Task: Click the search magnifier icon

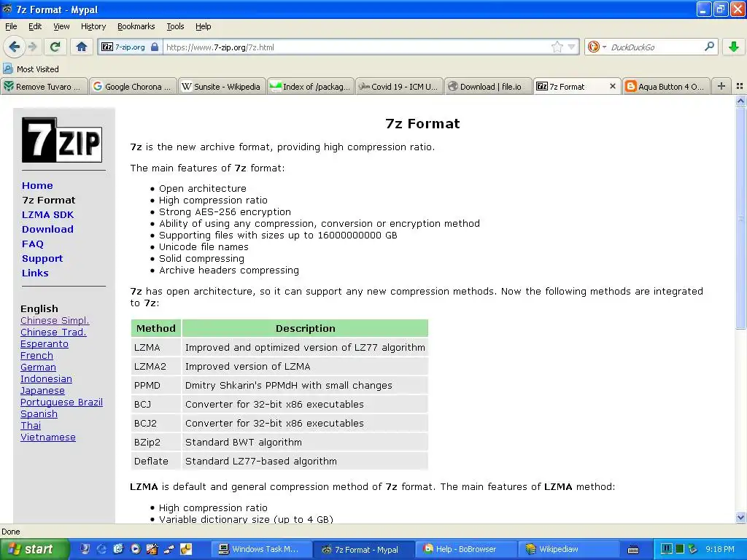Action: (x=709, y=47)
